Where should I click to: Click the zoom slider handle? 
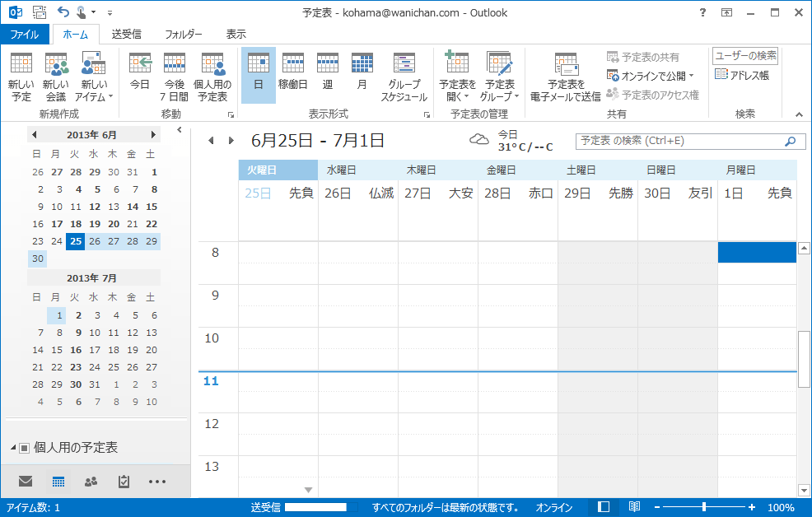704,507
